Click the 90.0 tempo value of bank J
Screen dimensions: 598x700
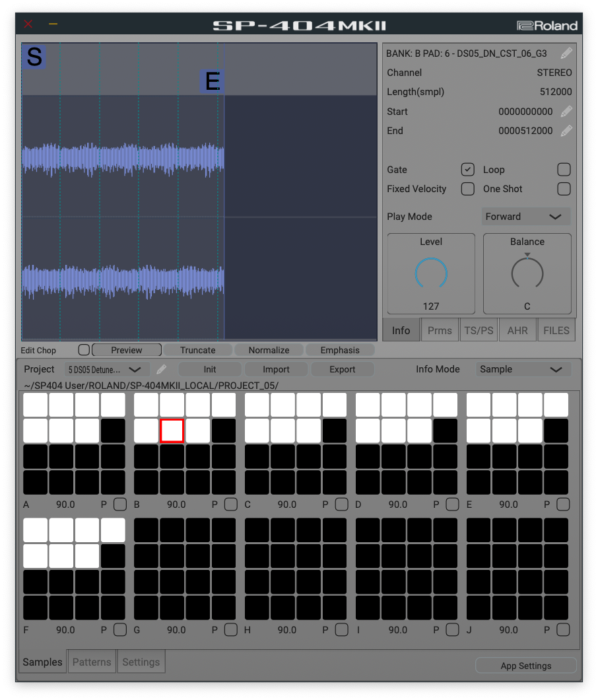508,630
